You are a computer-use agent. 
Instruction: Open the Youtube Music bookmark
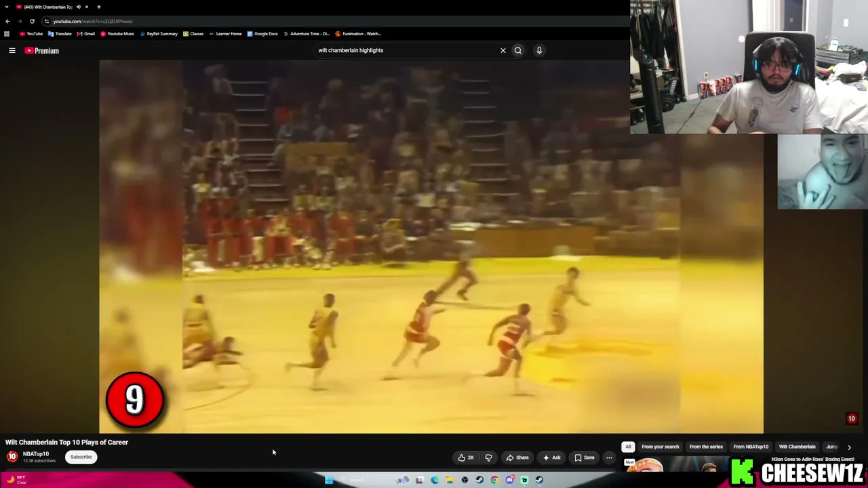click(x=117, y=34)
